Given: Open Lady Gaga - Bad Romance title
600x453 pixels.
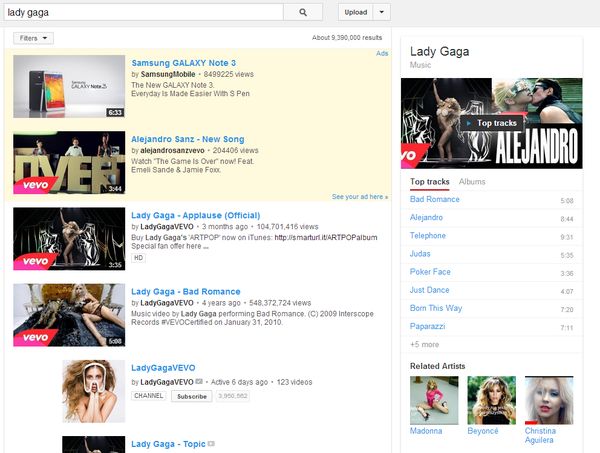Looking at the screenshot, I should 186,292.
